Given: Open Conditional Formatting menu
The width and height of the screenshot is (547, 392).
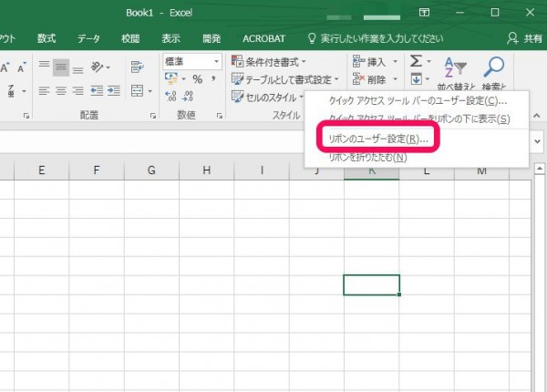Looking at the screenshot, I should click(269, 62).
